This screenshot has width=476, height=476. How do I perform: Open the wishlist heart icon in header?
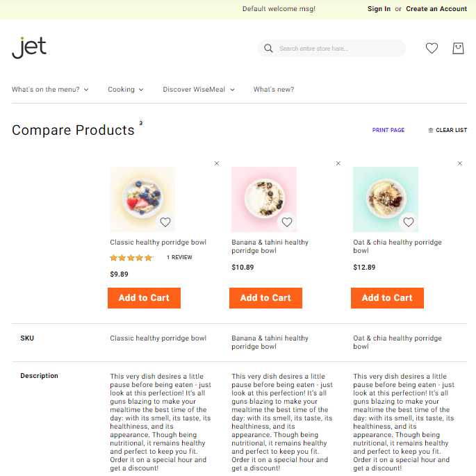point(432,48)
